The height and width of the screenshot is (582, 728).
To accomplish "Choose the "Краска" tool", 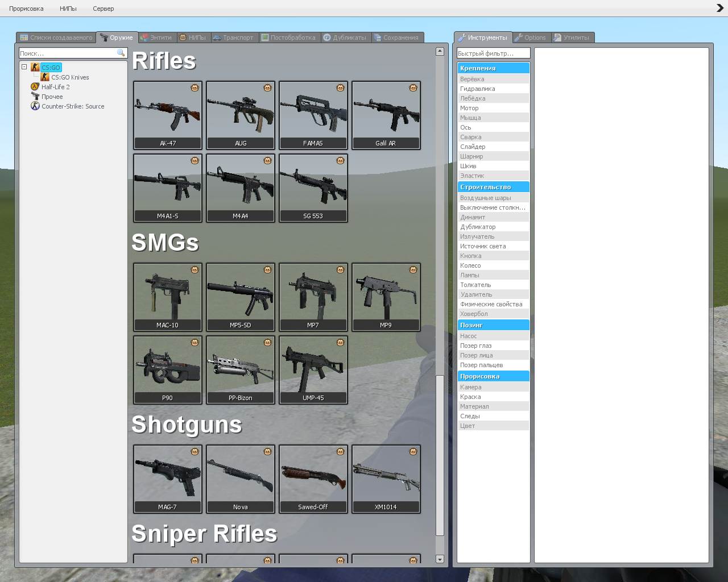I will click(494, 397).
